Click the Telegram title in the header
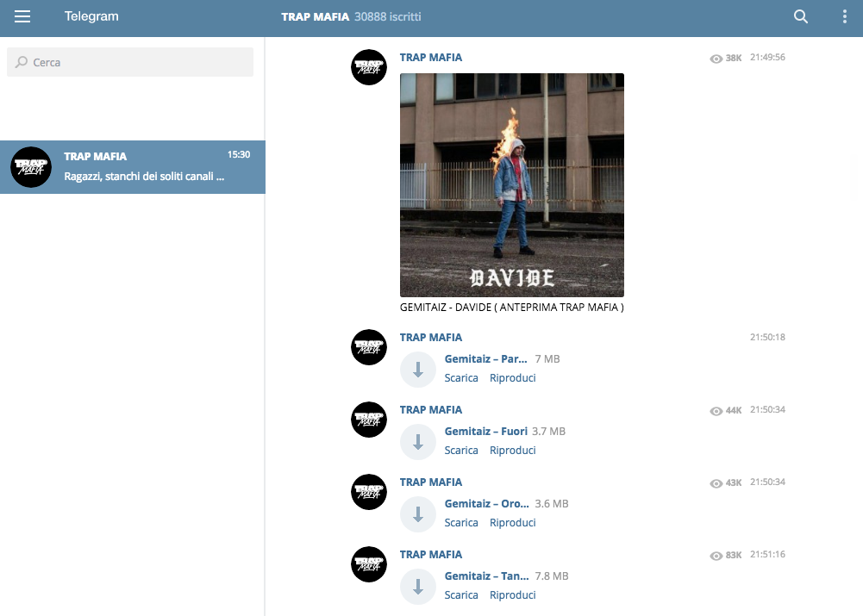863x616 pixels. (x=91, y=16)
